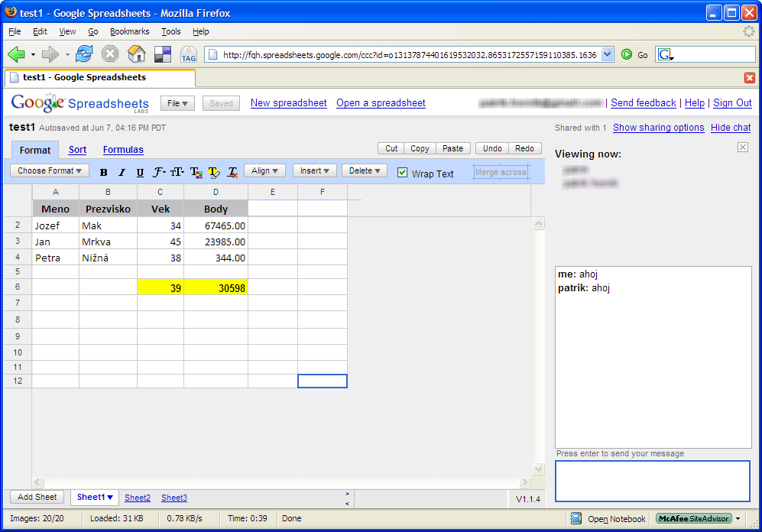This screenshot has height=532, width=762.
Task: Open the font family picker icon
Action: click(x=159, y=172)
